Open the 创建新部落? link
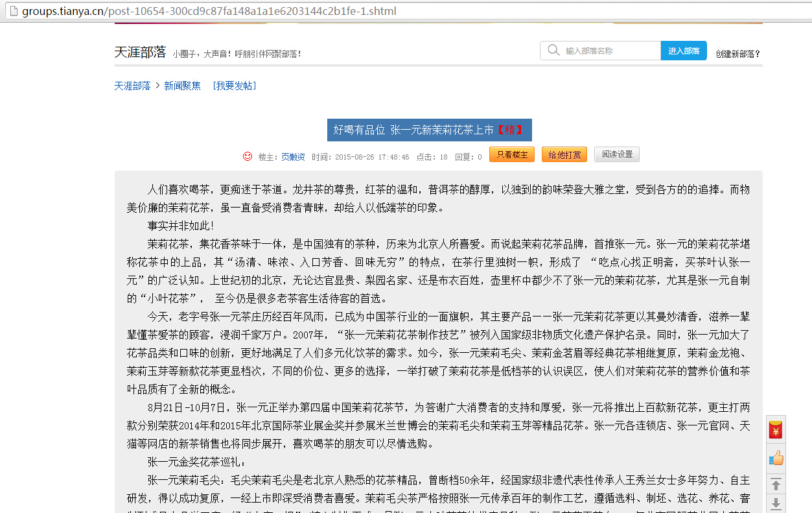This screenshot has height=513, width=812. 737,54
